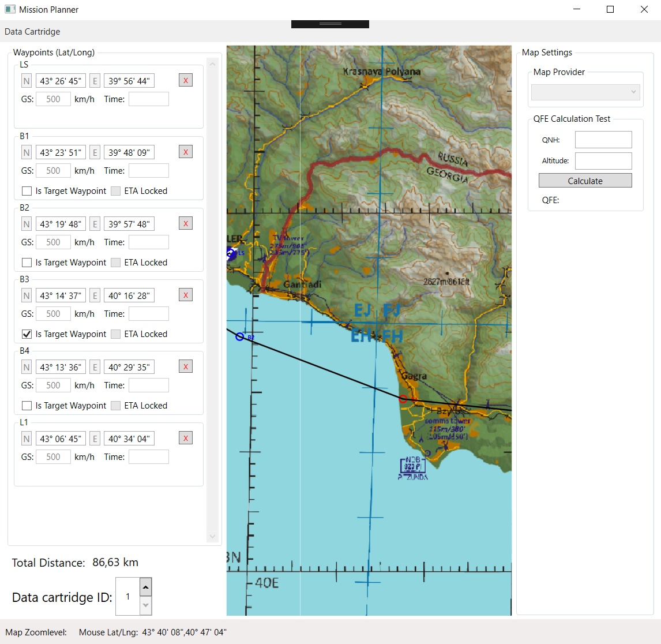Click the Calculate button for QFE
Image resolution: width=661 pixels, height=644 pixels.
coord(585,181)
